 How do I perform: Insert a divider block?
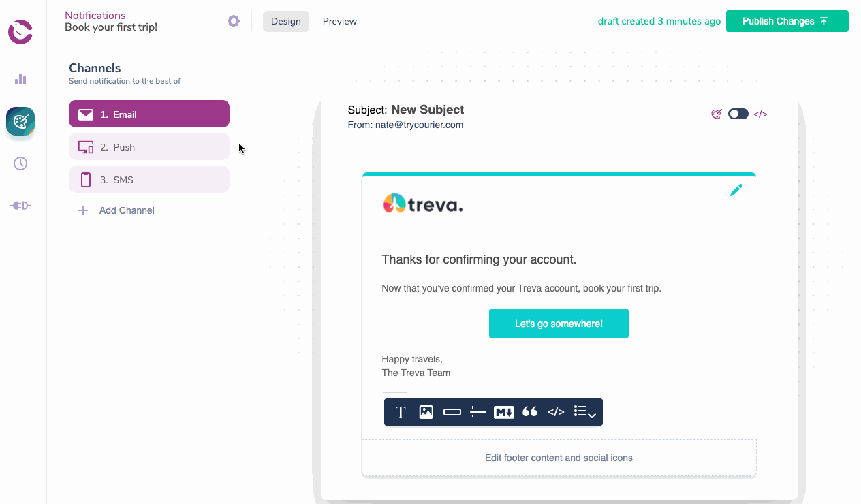478,412
